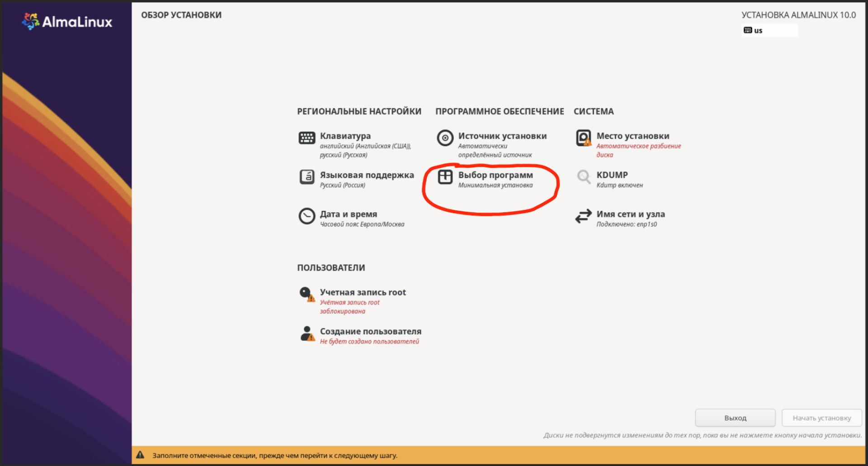The width and height of the screenshot is (868, 466).
Task: Click the disk icon for Место установки
Action: tap(583, 138)
